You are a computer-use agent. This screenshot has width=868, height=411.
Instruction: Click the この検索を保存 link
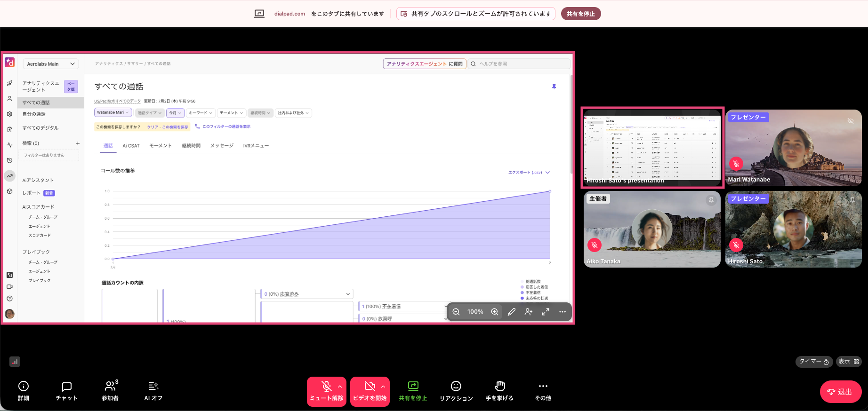(x=175, y=127)
